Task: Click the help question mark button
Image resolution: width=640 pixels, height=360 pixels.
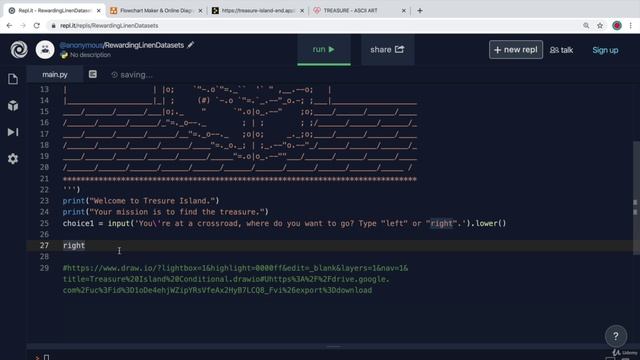Action: (616, 336)
